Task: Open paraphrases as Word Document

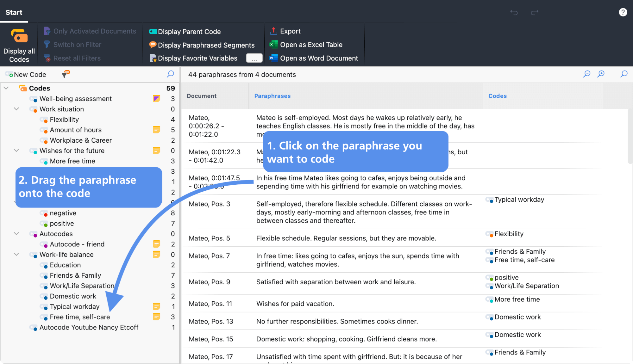Action: pos(314,58)
